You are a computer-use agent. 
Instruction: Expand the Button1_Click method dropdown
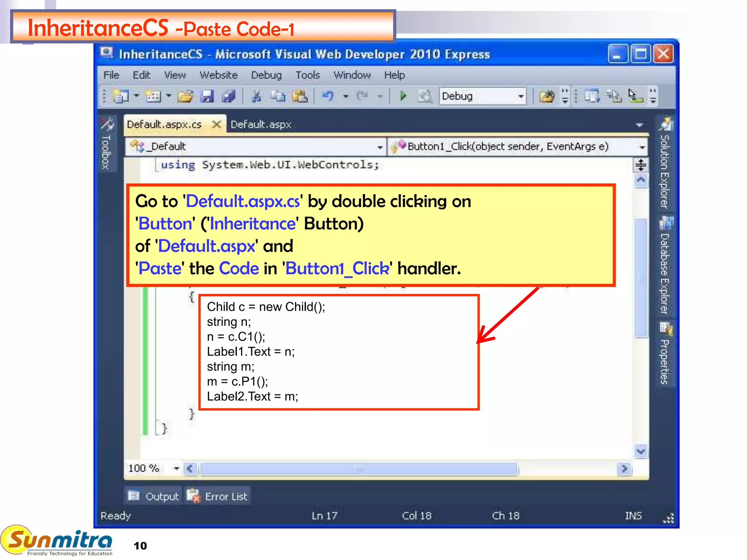642,147
